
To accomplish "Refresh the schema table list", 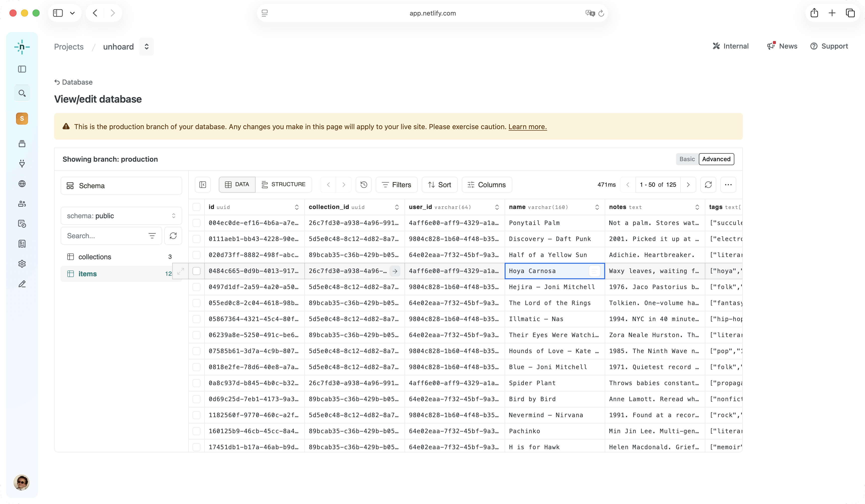I will (173, 236).
